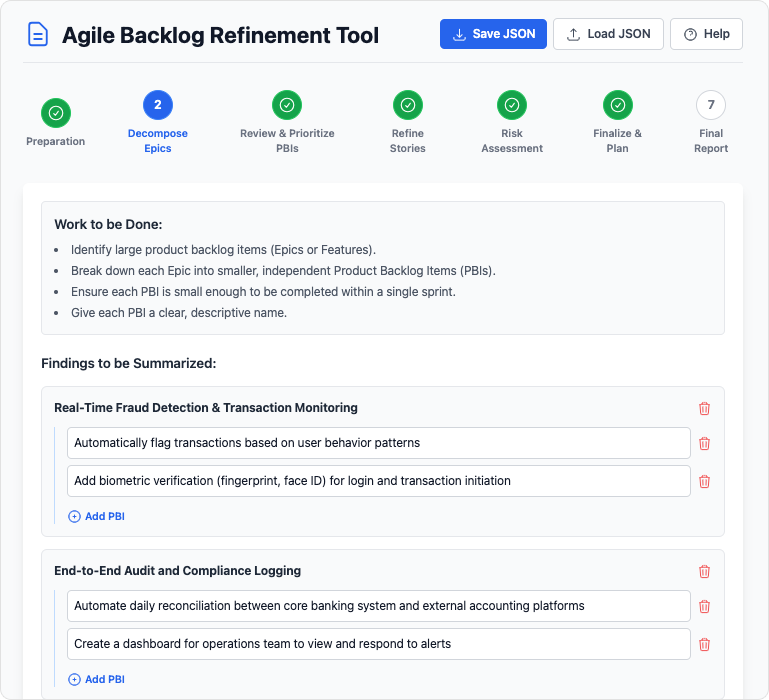The height and width of the screenshot is (700, 769).
Task: Delete the biometric verification PBI
Action: coord(704,481)
